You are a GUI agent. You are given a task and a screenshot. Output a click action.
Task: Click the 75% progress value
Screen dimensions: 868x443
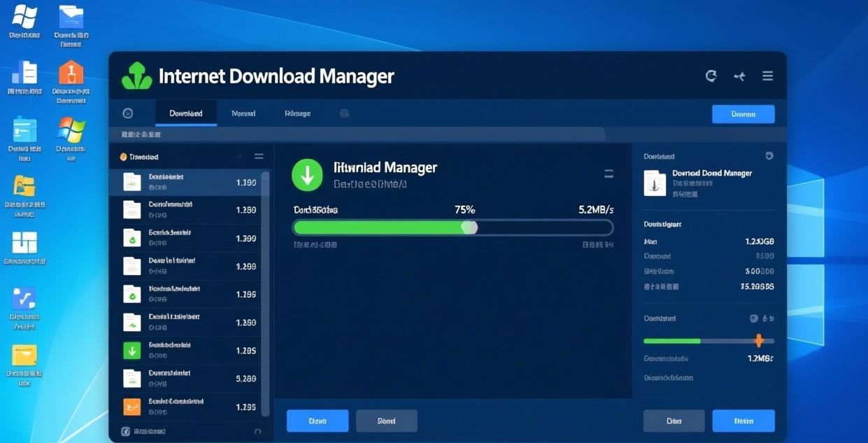coord(464,209)
